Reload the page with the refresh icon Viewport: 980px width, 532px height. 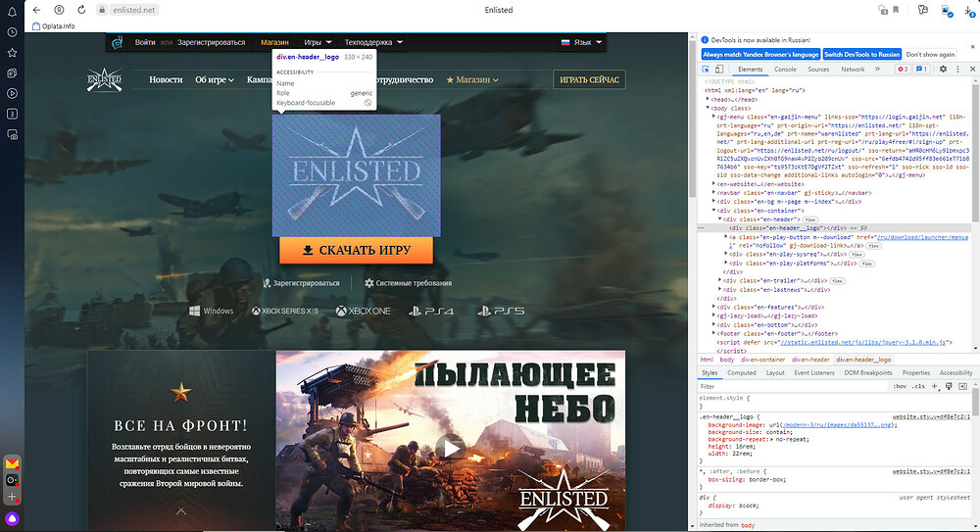pos(81,10)
